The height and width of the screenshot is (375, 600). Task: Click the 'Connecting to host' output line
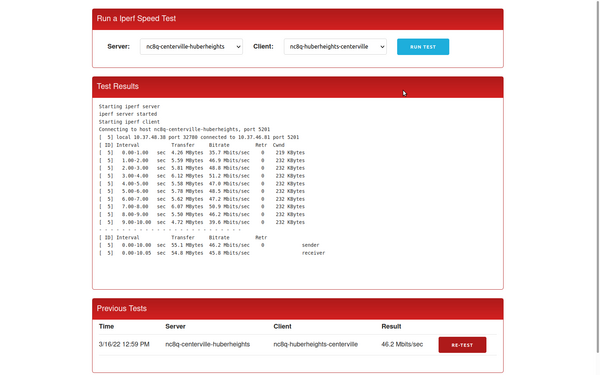pyautogui.click(x=184, y=129)
